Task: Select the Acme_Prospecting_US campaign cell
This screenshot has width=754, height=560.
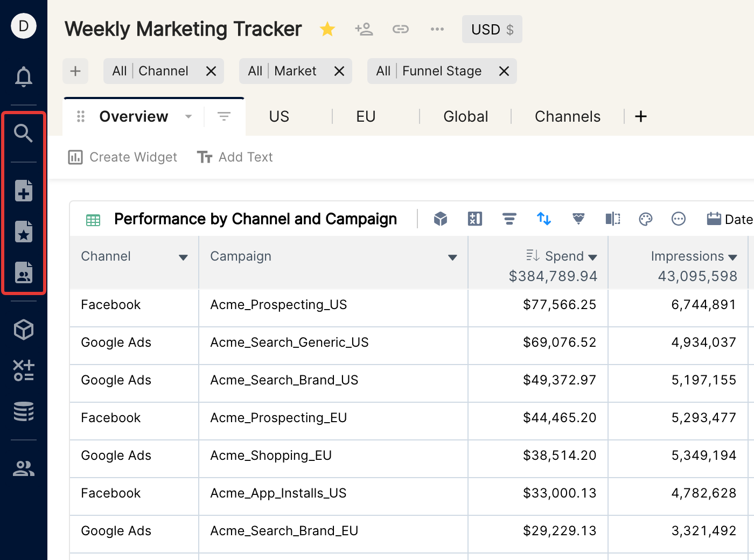Action: [333, 308]
